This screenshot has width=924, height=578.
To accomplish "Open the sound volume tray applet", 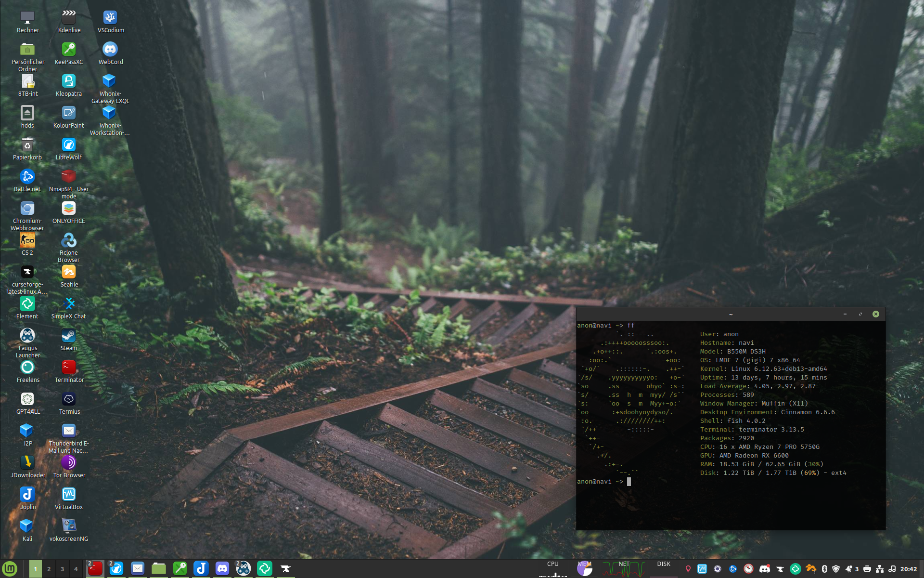I will 892,569.
